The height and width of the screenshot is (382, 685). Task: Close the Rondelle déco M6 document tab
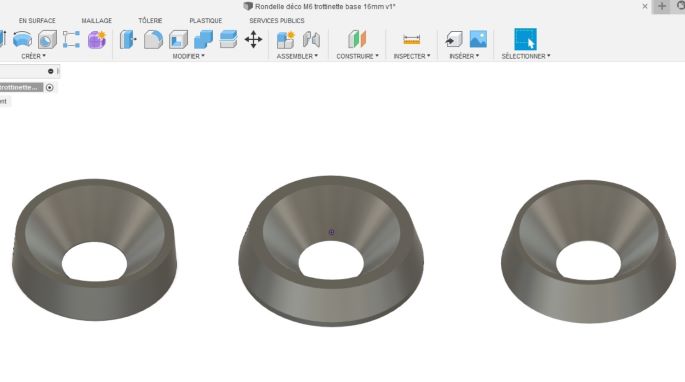coord(645,6)
